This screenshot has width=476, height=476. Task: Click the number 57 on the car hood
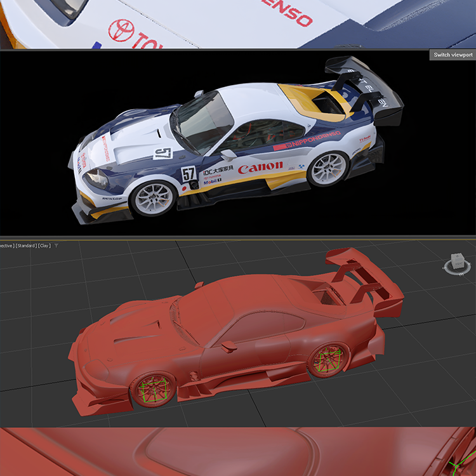162,153
